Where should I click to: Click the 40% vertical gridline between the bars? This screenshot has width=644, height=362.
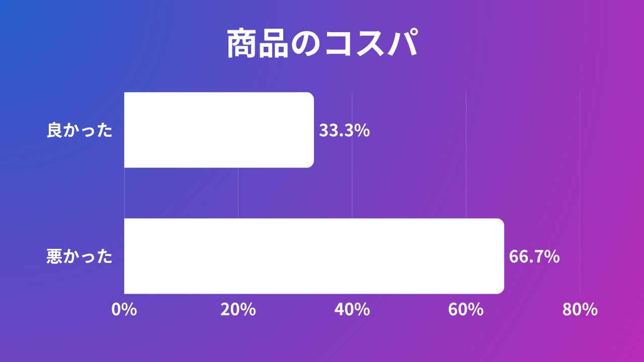point(352,193)
